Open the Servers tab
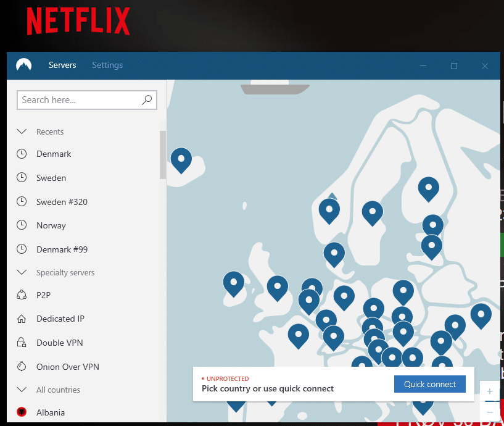This screenshot has width=504, height=426. tap(62, 65)
